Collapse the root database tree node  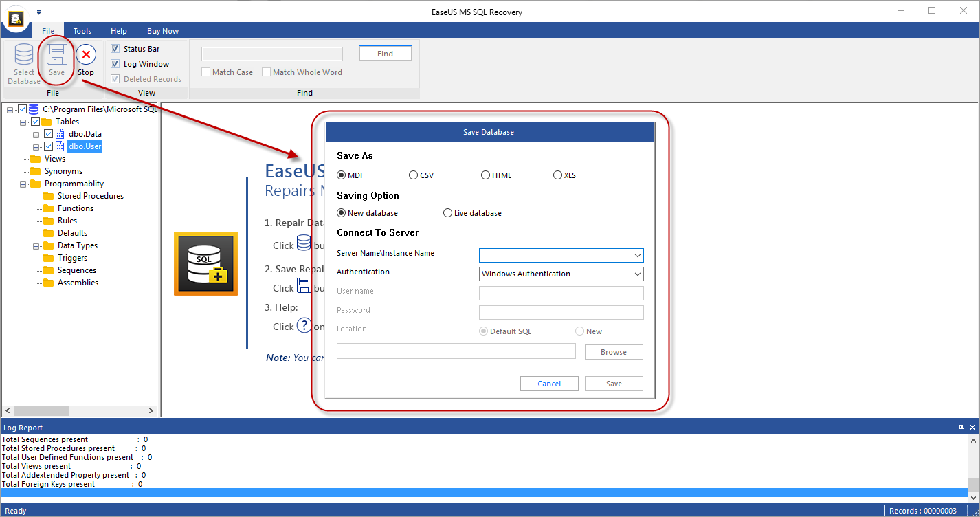(10, 109)
